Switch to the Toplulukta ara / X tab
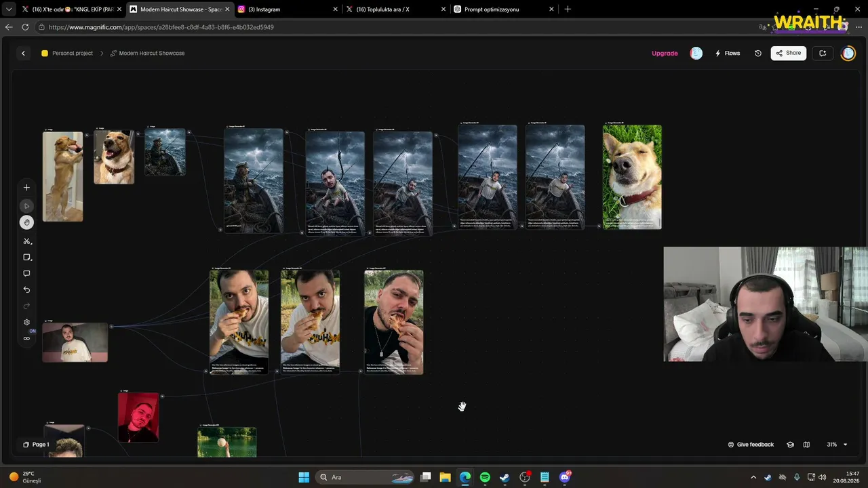Image resolution: width=868 pixels, height=488 pixels. [x=396, y=9]
